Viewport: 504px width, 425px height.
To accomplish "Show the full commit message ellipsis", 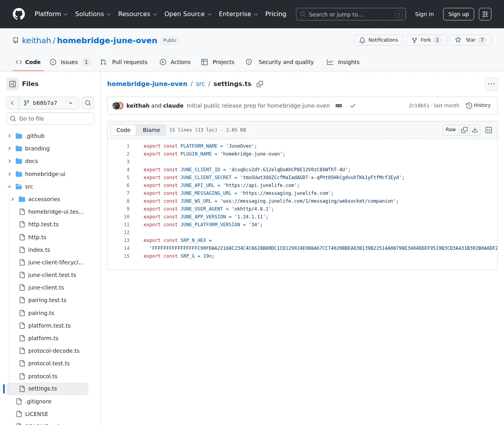I will point(339,106).
